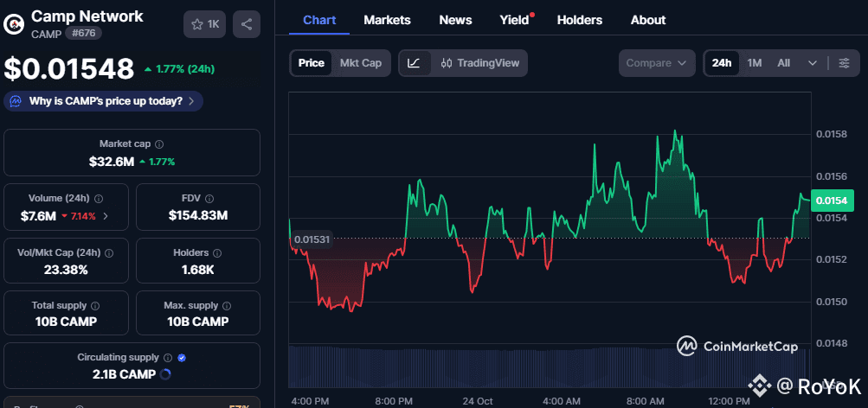
Task: Click "Why is CAMP's price up today?"
Action: coord(105,101)
